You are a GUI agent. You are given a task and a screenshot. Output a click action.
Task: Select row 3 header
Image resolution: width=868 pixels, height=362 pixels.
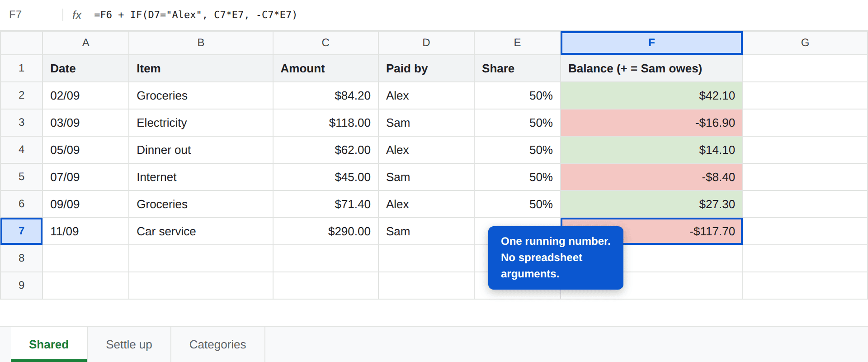pos(21,123)
